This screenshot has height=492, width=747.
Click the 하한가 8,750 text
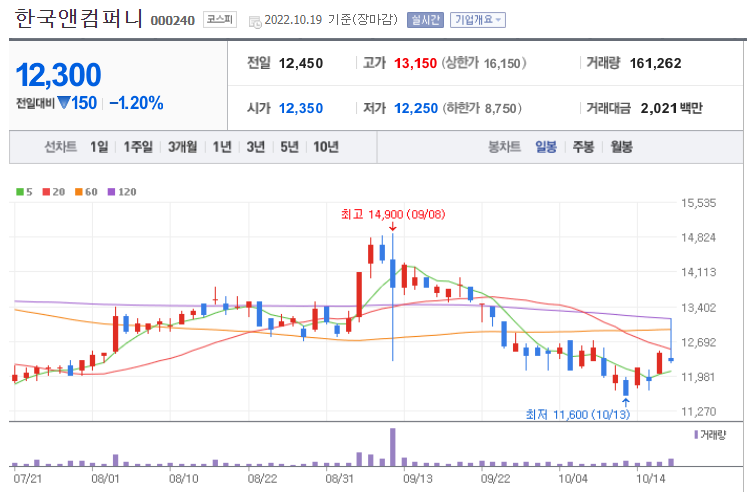point(482,109)
